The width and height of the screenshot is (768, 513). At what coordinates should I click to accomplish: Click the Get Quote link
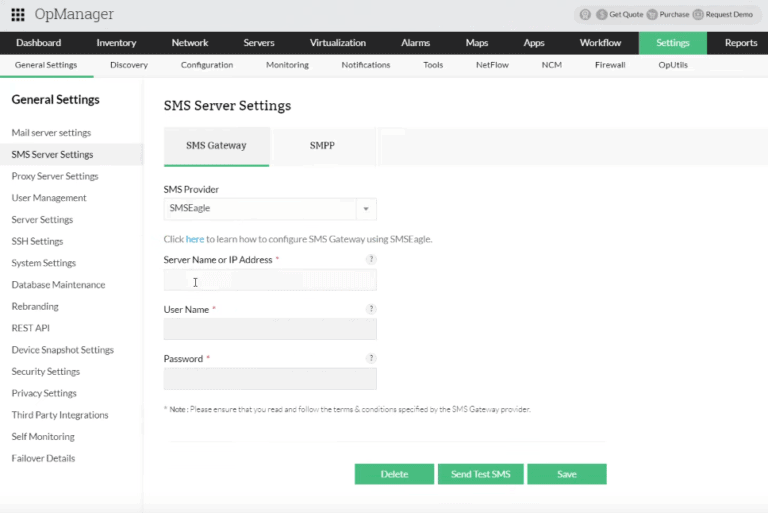pyautogui.click(x=626, y=15)
